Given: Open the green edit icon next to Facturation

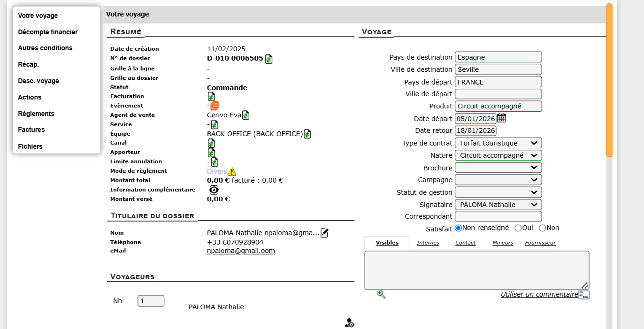Looking at the screenshot, I should point(211,96).
